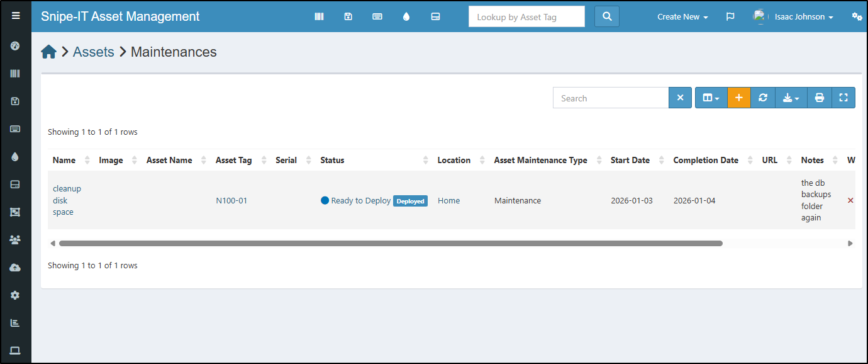868x364 pixels.
Task: Click the asset tag lookup search button
Action: click(x=607, y=17)
